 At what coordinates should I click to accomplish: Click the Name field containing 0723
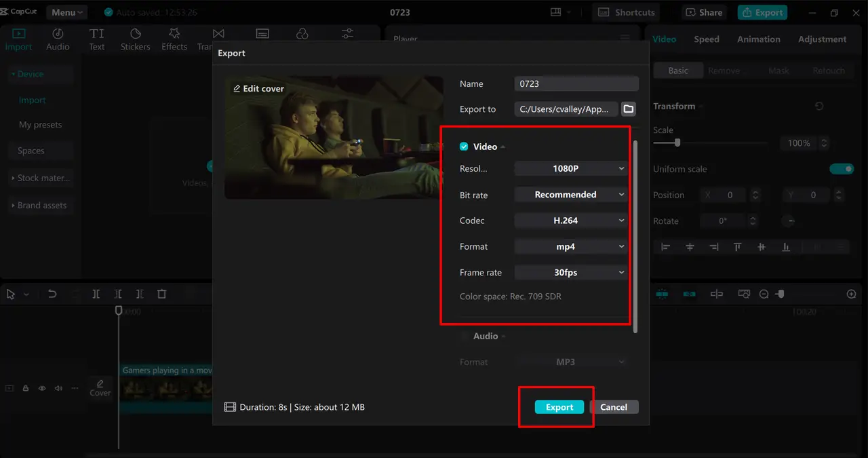(576, 83)
